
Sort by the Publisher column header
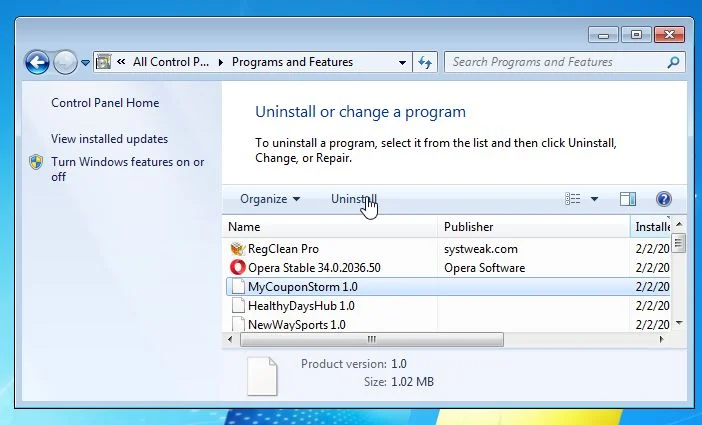click(x=534, y=227)
